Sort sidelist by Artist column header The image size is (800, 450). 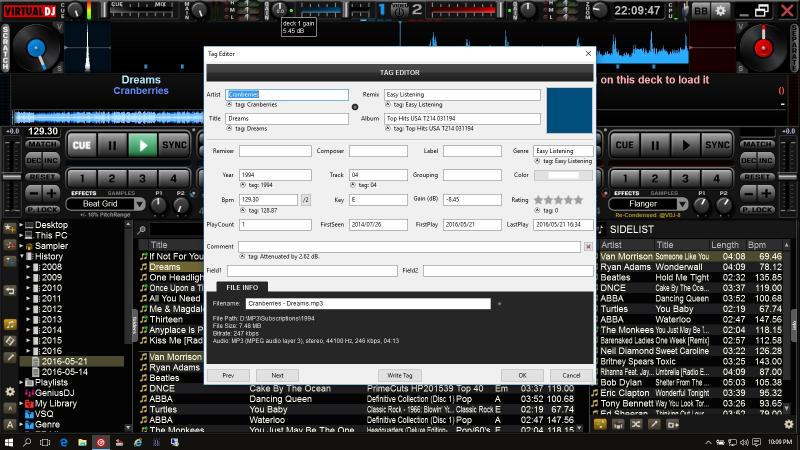(x=626, y=245)
